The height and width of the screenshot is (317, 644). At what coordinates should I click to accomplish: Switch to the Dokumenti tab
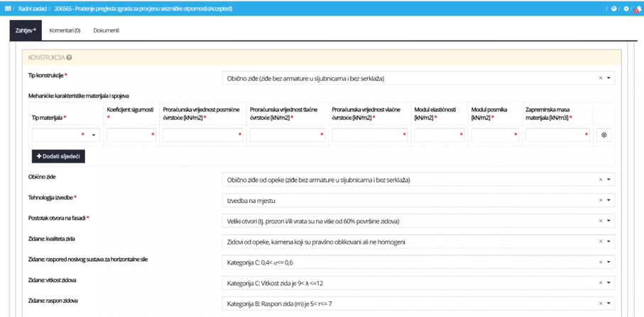[107, 30]
